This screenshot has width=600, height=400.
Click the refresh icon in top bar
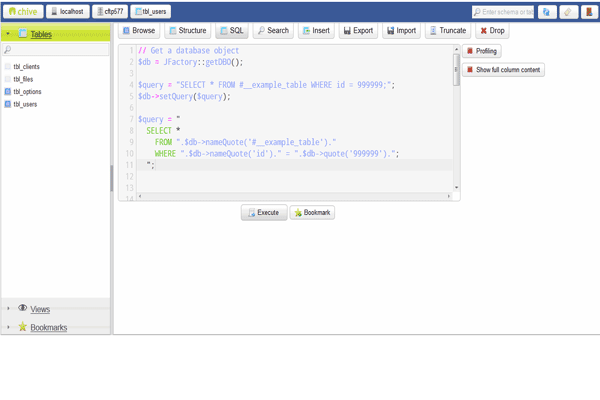point(547,12)
